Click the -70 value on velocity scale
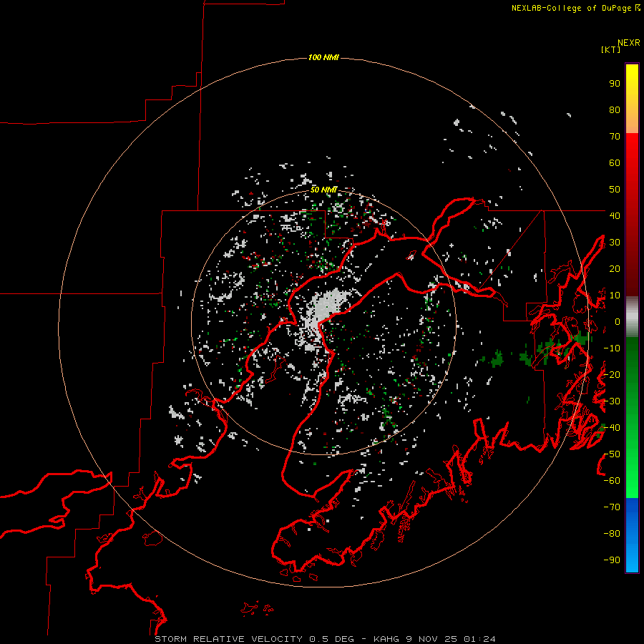This screenshot has width=644, height=644. 612,507
